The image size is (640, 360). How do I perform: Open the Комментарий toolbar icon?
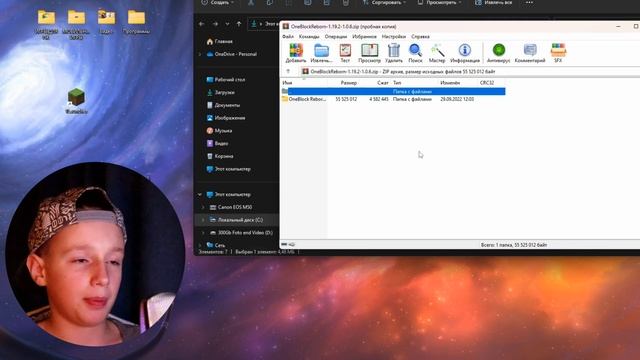(530, 53)
